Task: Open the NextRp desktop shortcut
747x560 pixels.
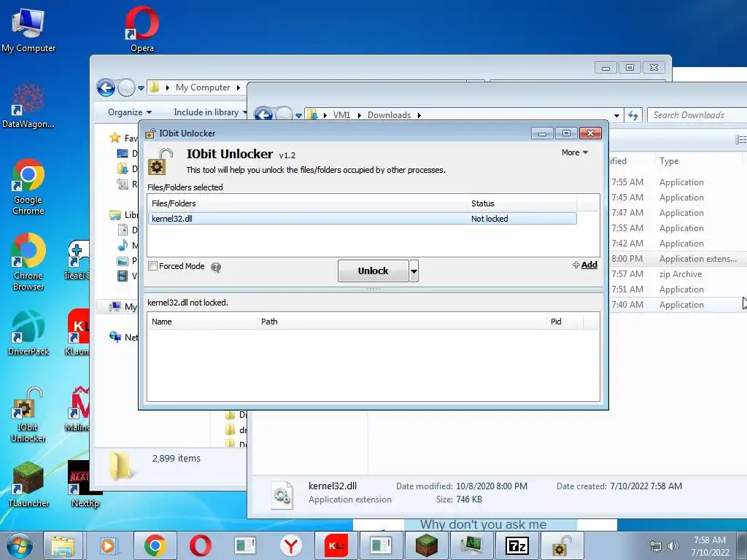Action: point(85,484)
